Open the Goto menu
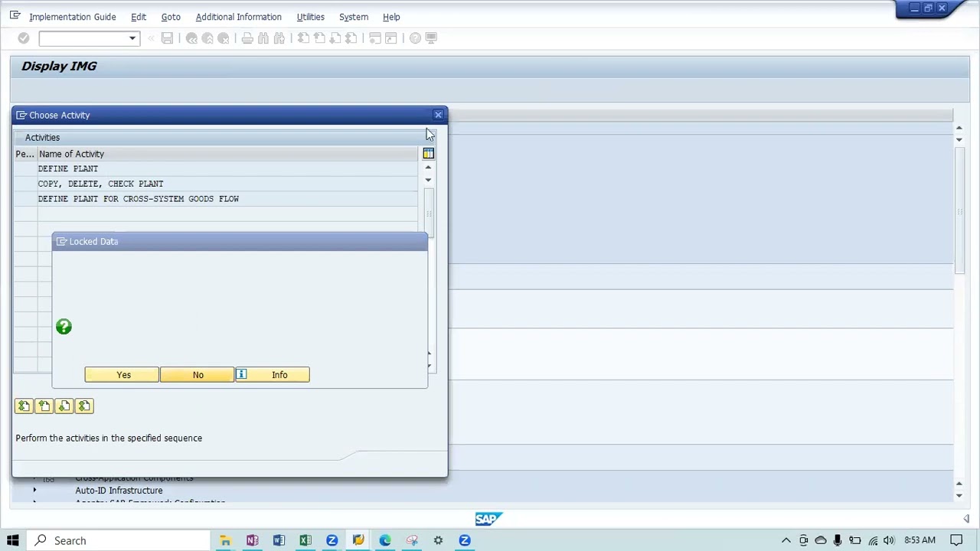980x551 pixels. (x=171, y=17)
